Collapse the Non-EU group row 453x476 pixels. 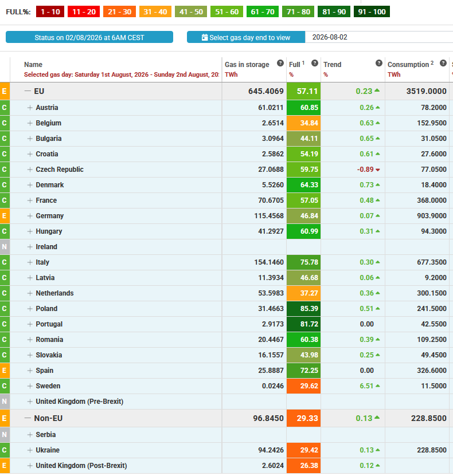pyautogui.click(x=28, y=418)
